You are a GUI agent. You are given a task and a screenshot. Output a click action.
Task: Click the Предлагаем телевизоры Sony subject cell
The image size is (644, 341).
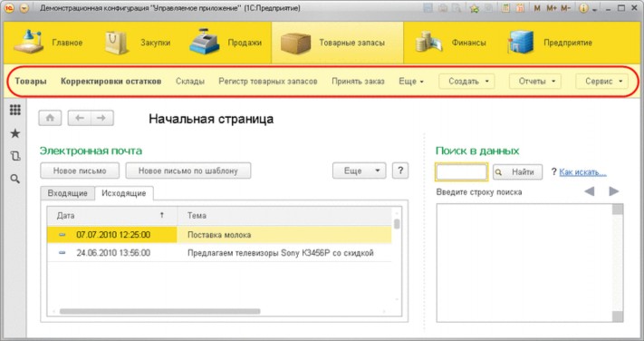(x=284, y=253)
